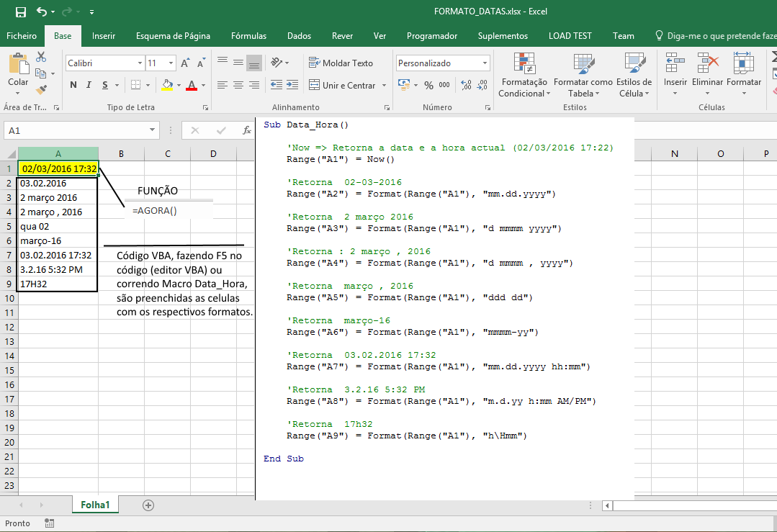Apply the yellow fill color bucket

tap(168, 85)
